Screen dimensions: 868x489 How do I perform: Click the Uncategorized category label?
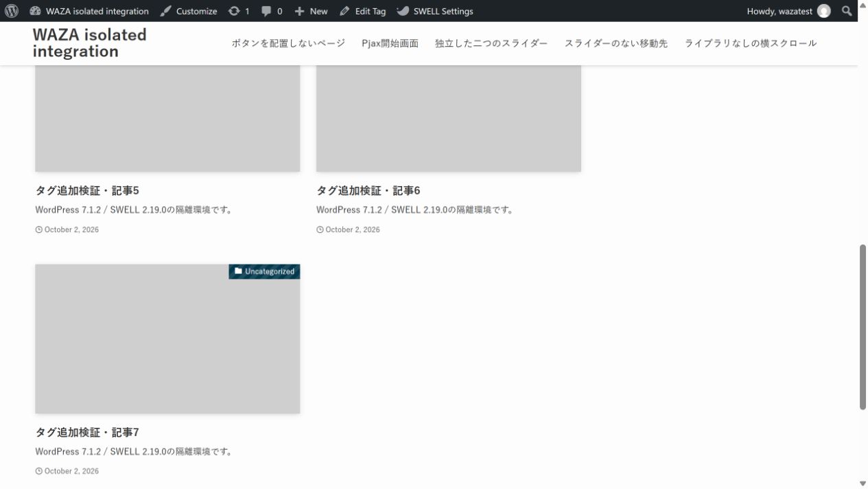click(264, 271)
